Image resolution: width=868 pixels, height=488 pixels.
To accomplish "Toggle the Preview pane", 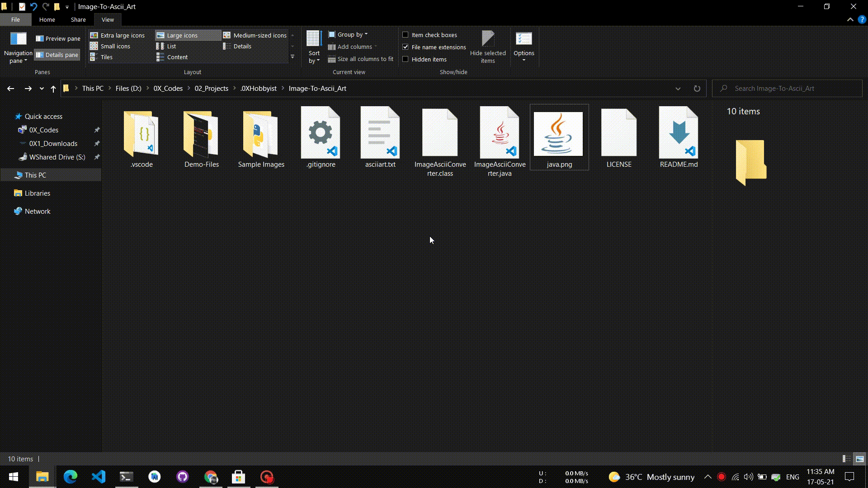I will [x=58, y=38].
